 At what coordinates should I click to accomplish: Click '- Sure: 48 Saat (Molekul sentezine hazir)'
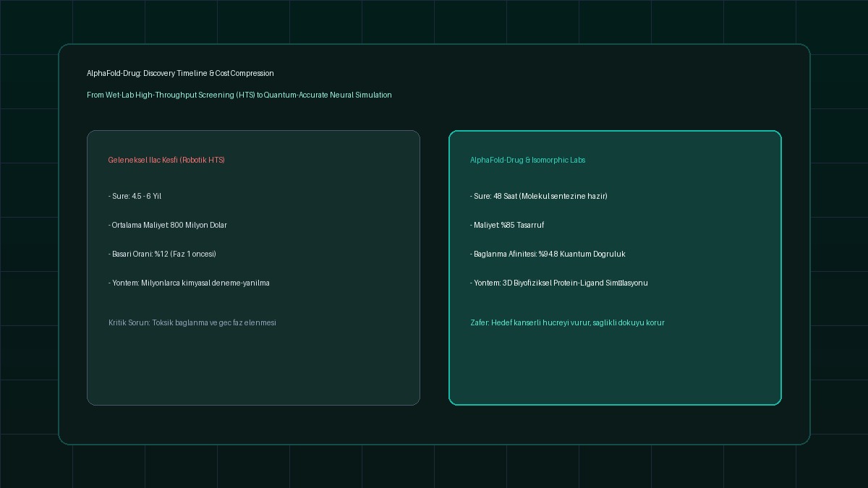(x=539, y=196)
